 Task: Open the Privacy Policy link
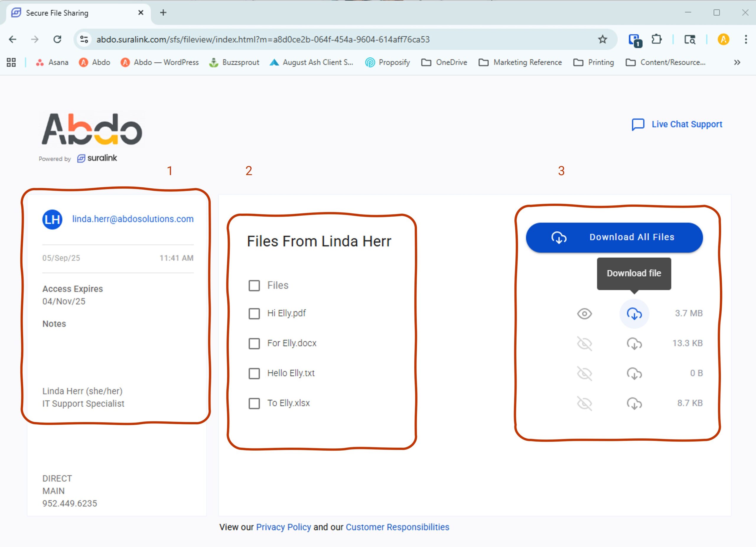283,527
